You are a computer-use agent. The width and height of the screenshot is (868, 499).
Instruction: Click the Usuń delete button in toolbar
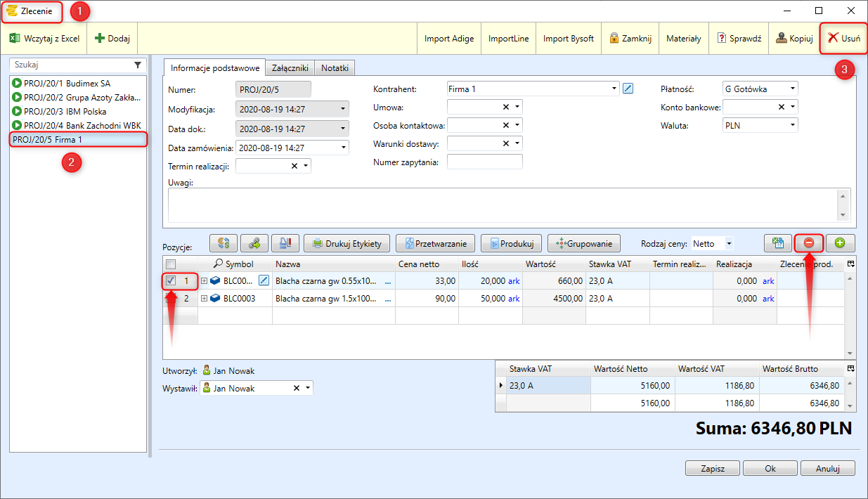coord(843,39)
